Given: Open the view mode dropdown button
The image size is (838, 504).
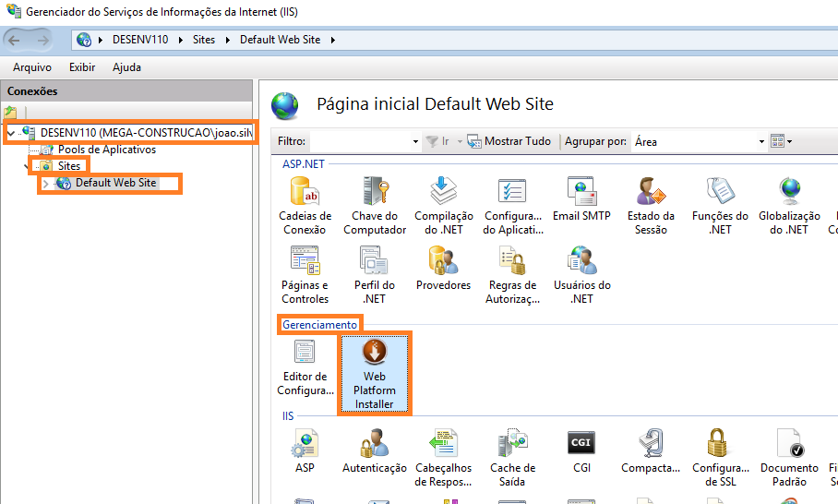Looking at the screenshot, I should pos(782,142).
